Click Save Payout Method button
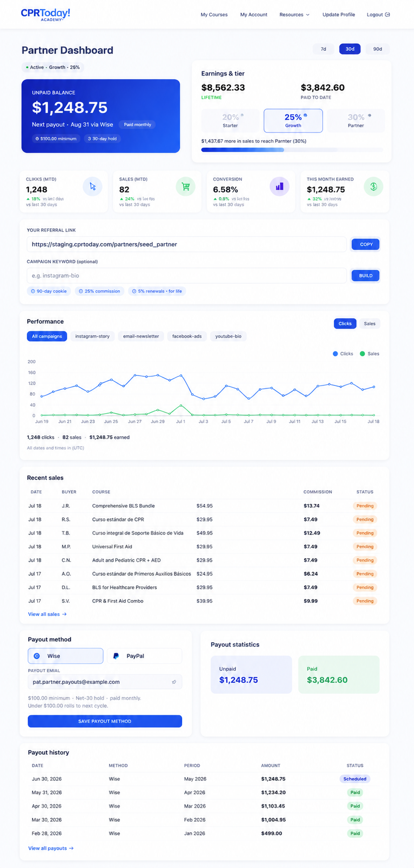This screenshot has width=414, height=868. (105, 721)
